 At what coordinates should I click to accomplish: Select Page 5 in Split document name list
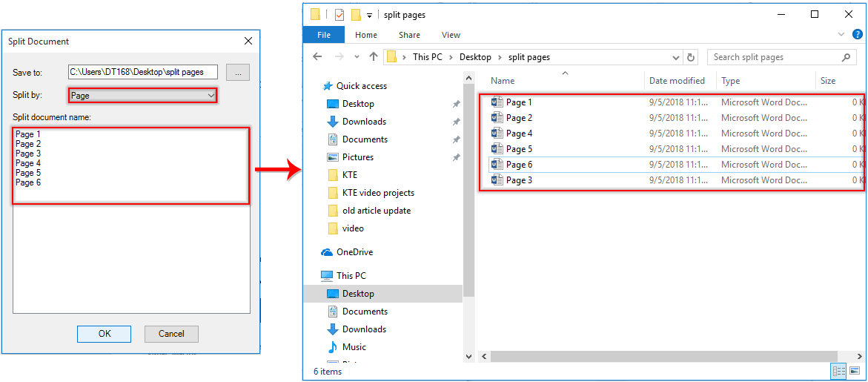[x=28, y=173]
